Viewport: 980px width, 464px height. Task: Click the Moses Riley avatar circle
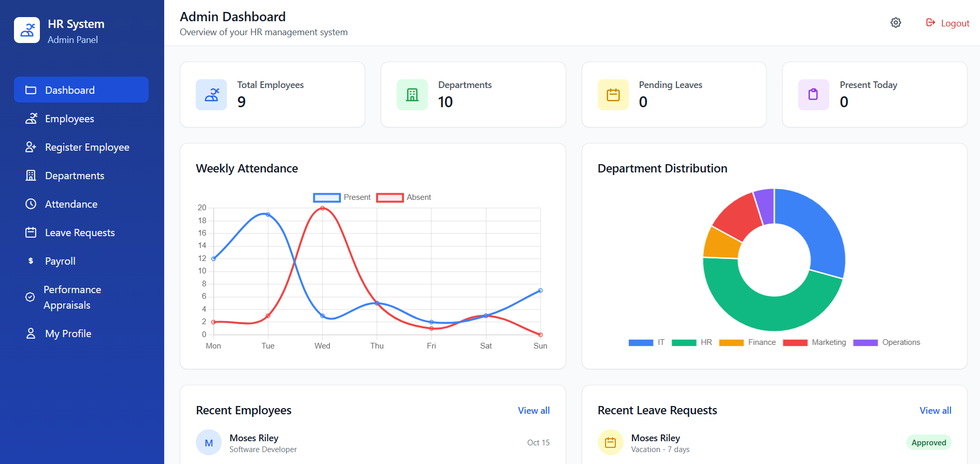[x=209, y=443]
